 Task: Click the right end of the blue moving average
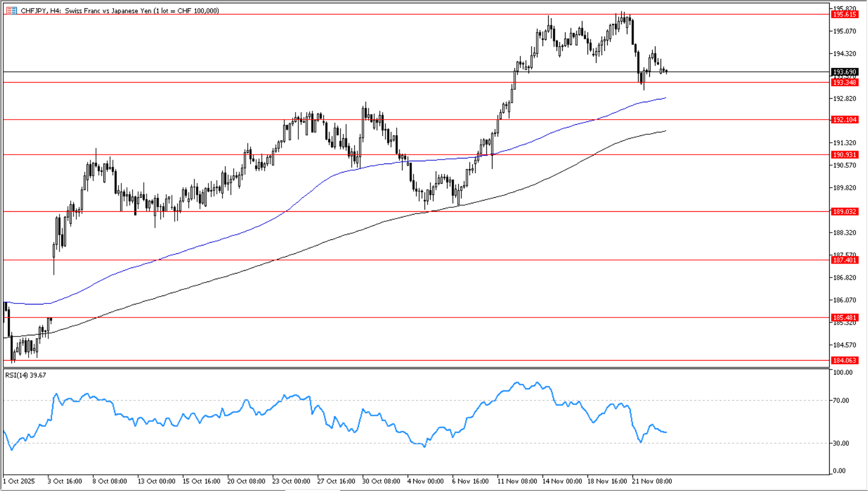(664, 98)
